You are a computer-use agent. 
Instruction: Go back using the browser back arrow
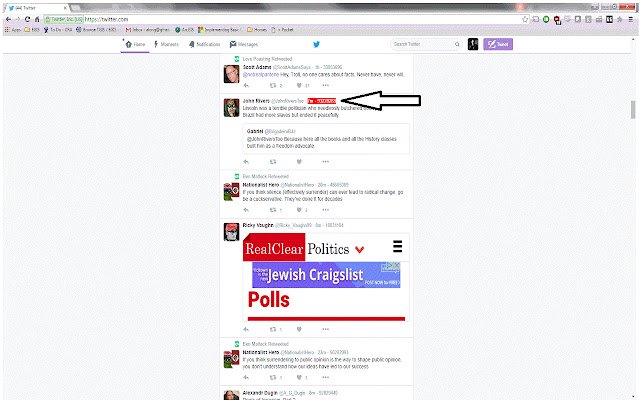[x=8, y=19]
